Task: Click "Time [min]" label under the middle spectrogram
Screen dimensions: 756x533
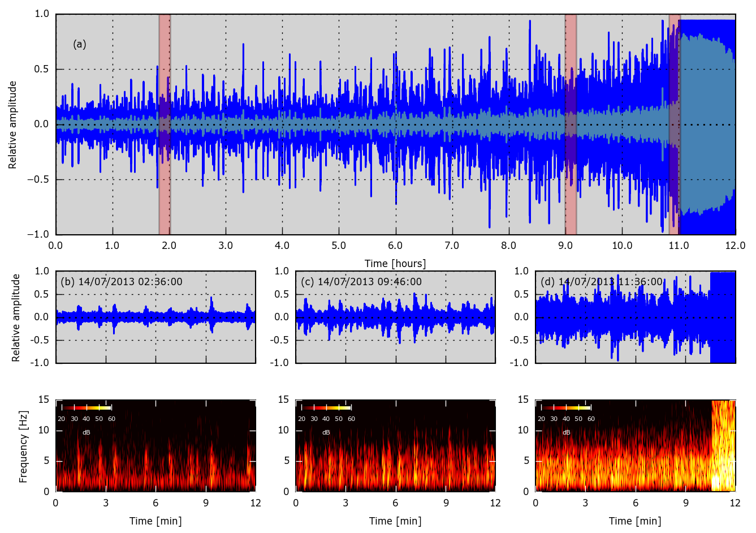Action: point(395,521)
